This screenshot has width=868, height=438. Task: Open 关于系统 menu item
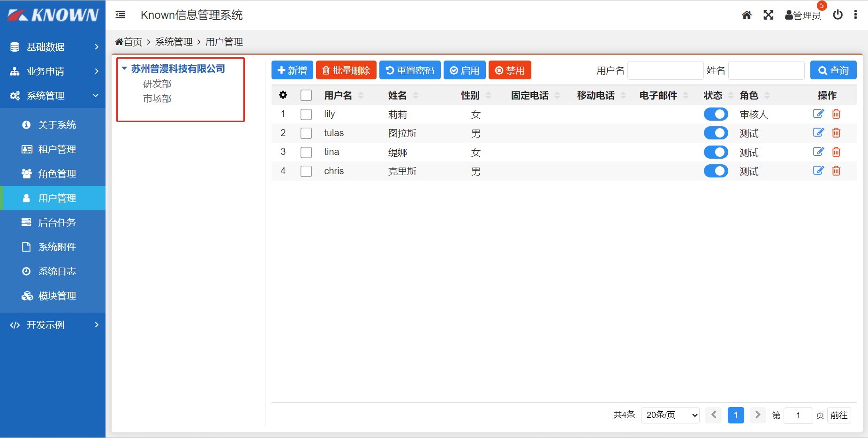tap(53, 125)
